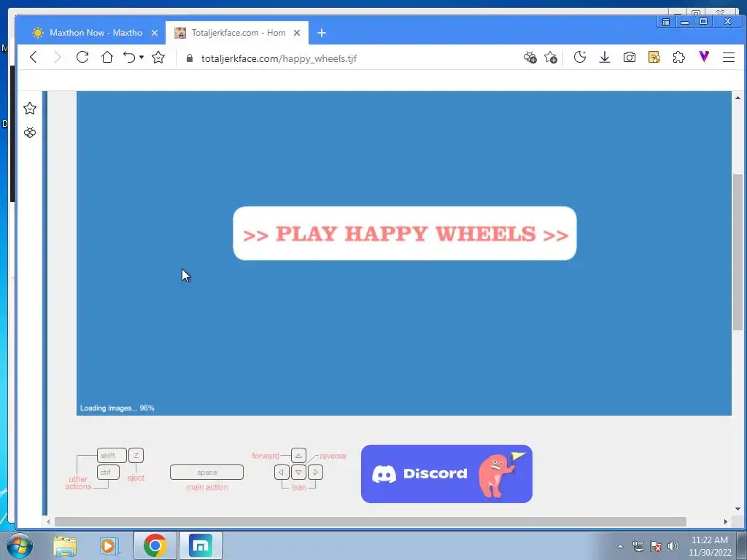This screenshot has width=747, height=560.
Task: Click the scroll down arrow
Action: coord(738,509)
